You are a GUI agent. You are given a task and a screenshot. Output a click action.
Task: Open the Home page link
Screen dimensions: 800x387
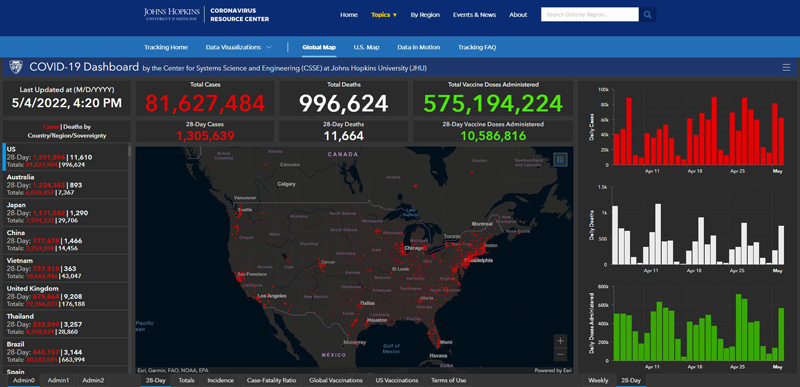(x=349, y=15)
